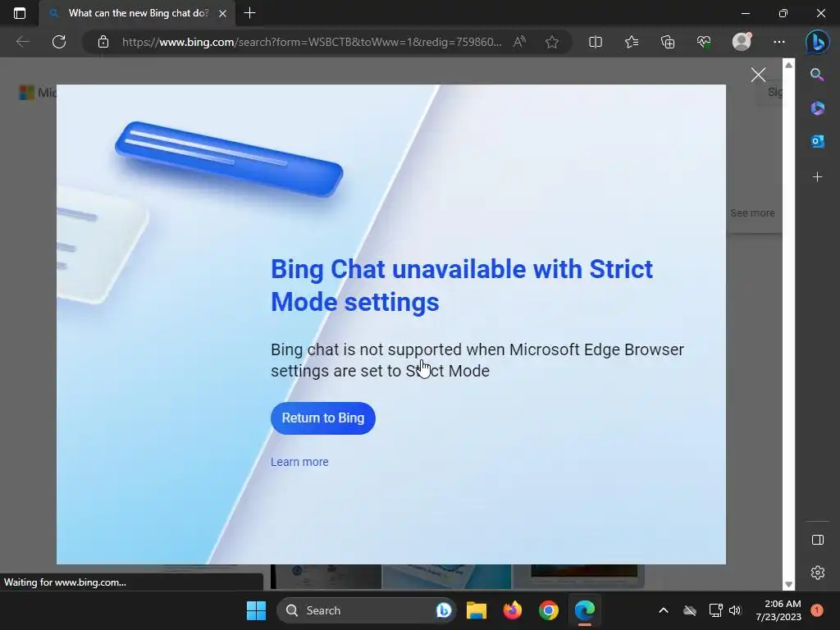The width and height of the screenshot is (840, 630).
Task: Open Outlook in the sidebar
Action: [817, 141]
